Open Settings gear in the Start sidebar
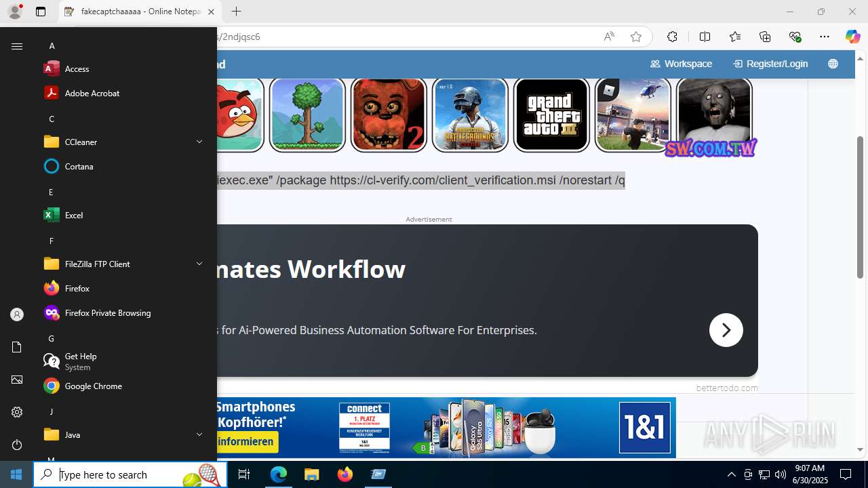Screen dimensions: 868x488 17,412
